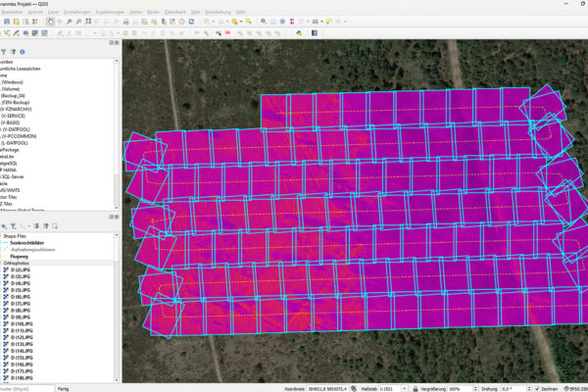
Task: Activate the Zoom Out magnifier tool
Action: pos(78,22)
